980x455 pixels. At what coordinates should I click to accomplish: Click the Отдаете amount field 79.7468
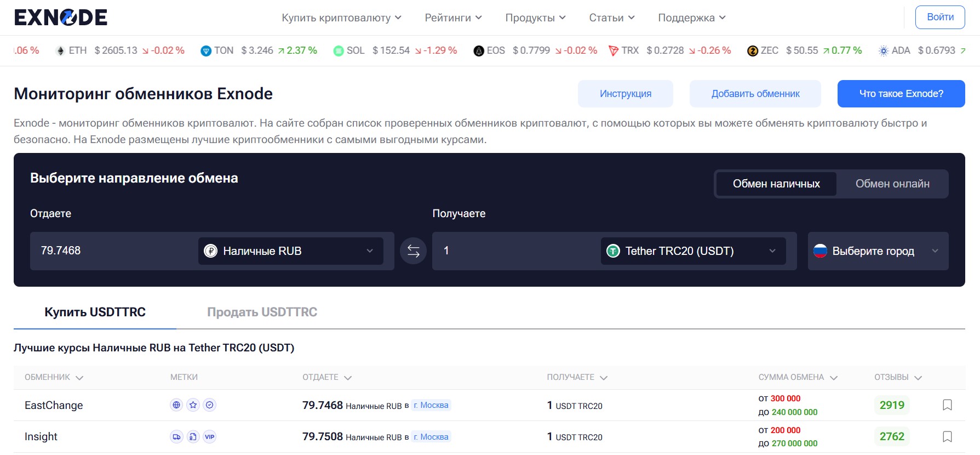click(x=113, y=251)
